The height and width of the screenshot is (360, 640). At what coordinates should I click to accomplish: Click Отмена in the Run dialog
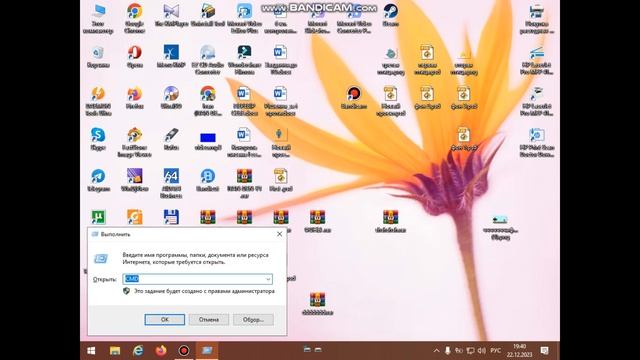coord(209,320)
